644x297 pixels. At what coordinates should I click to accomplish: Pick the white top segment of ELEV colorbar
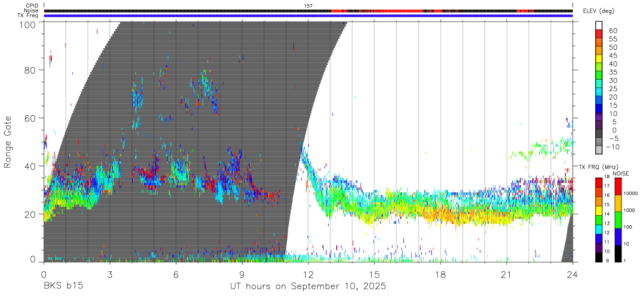599,26
